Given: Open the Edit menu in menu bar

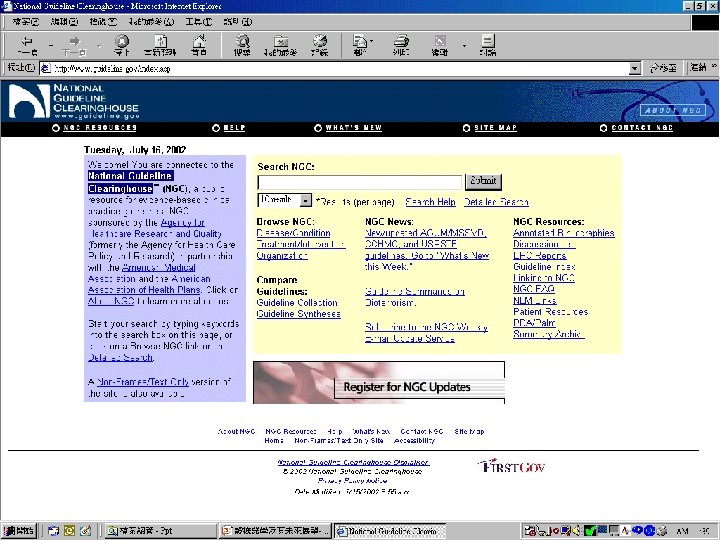Looking at the screenshot, I should pos(64,22).
